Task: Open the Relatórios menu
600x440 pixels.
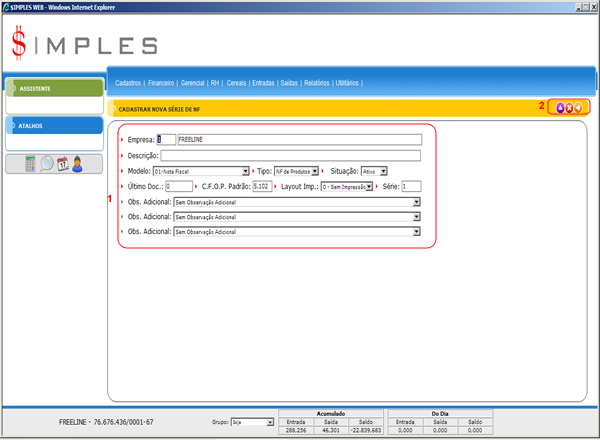Action: point(315,83)
